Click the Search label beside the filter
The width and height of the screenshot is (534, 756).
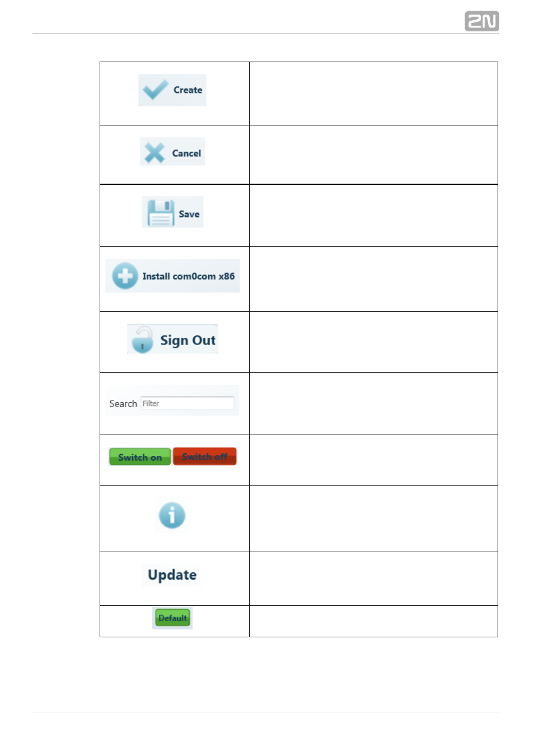point(123,404)
